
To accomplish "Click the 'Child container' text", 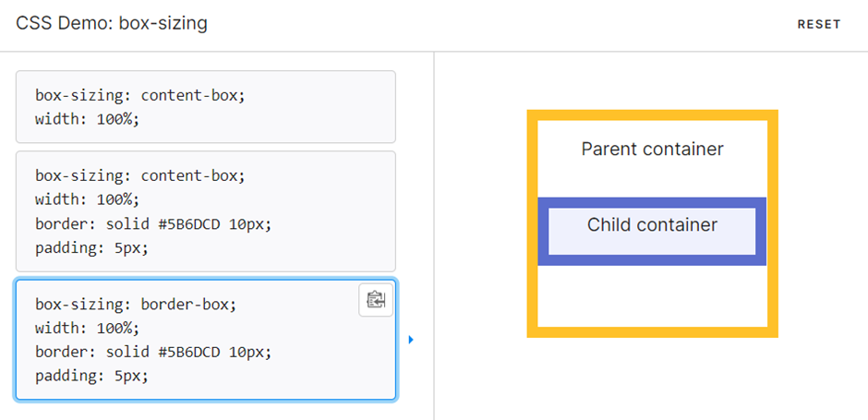I will (x=652, y=224).
